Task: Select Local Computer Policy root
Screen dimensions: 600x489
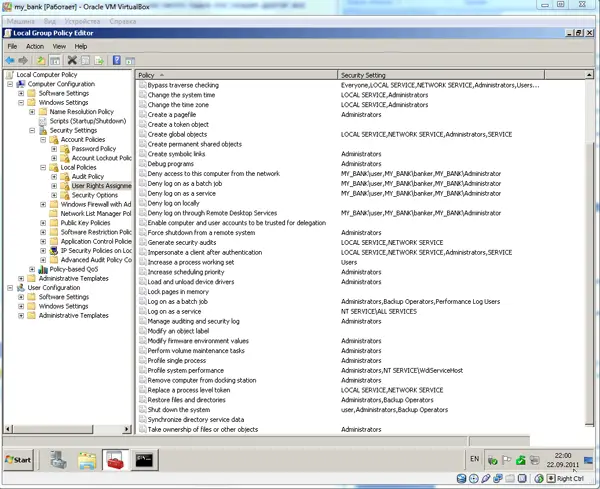Action: tap(47, 75)
